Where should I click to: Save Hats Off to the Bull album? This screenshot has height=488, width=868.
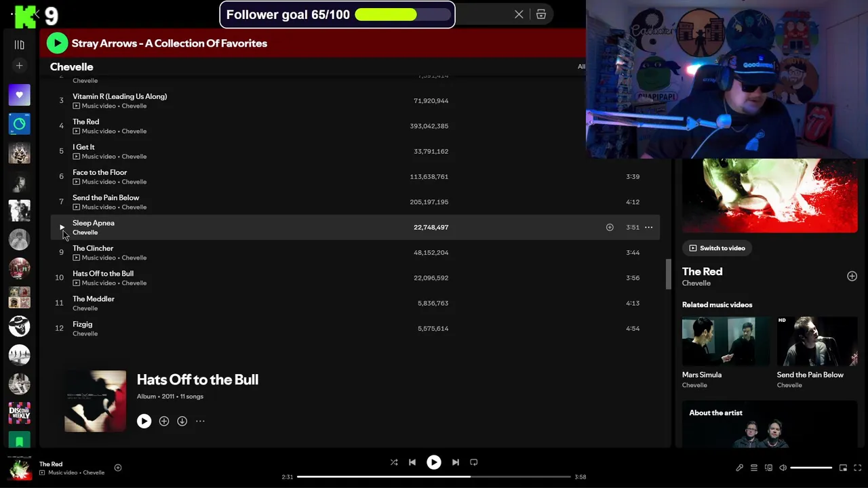(x=164, y=422)
